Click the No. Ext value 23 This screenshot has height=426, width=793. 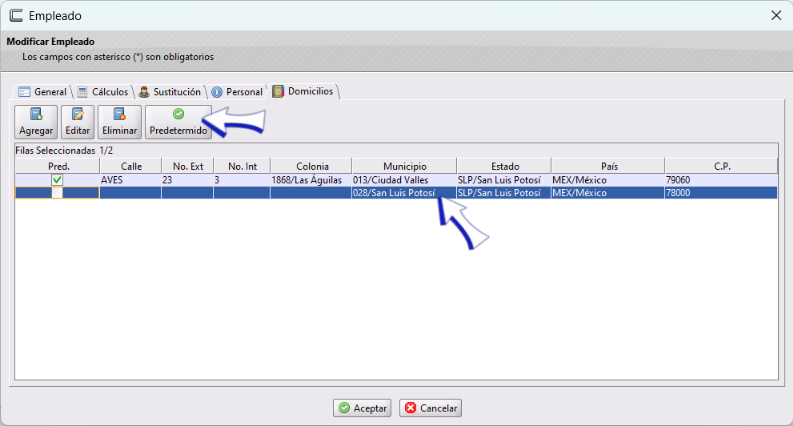[188, 180]
